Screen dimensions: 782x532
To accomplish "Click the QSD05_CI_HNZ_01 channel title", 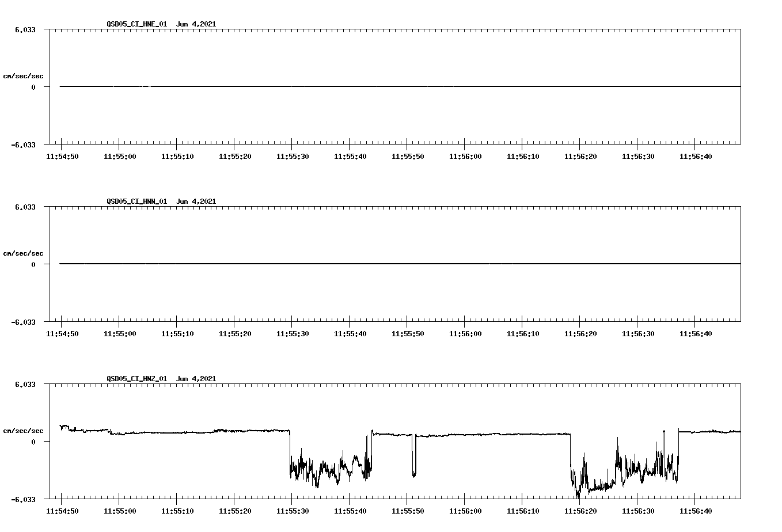I will click(137, 379).
